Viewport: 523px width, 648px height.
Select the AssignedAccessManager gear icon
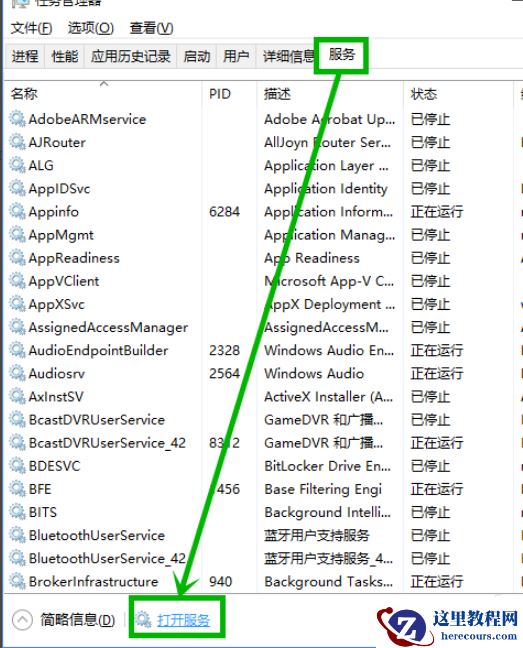click(x=17, y=327)
